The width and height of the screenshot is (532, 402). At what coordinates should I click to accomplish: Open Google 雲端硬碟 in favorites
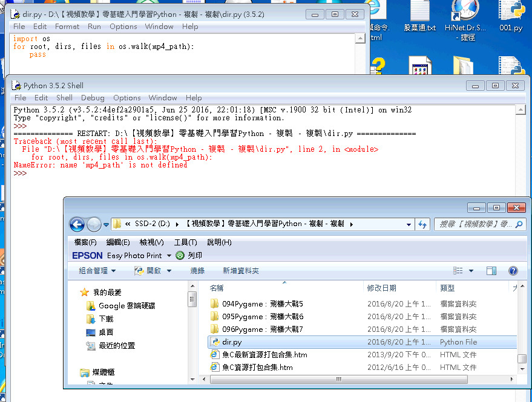pos(126,306)
